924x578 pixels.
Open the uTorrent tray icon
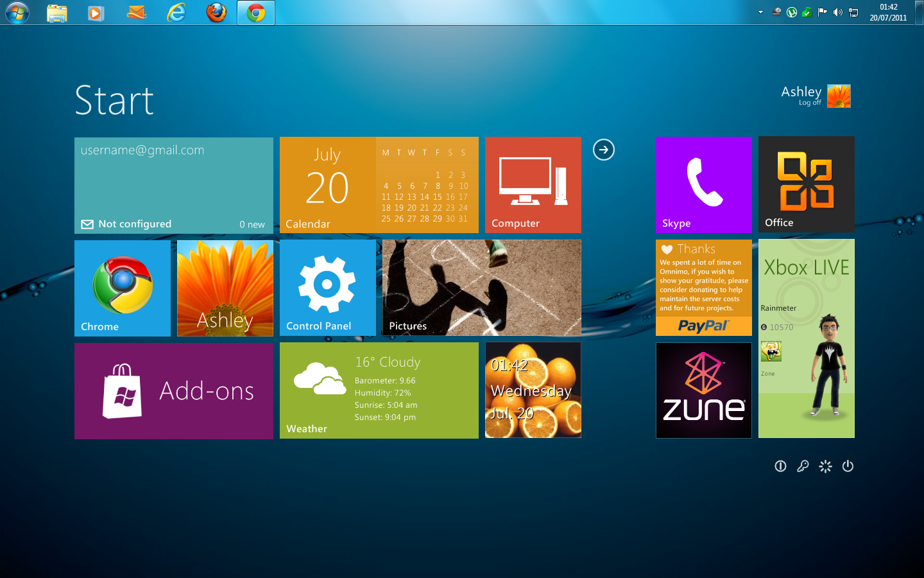(792, 12)
